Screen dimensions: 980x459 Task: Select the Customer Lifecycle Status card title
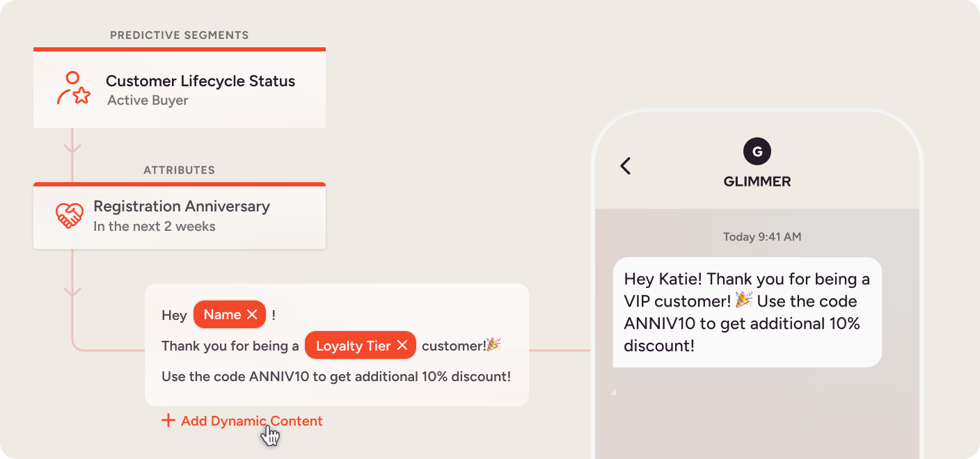tap(200, 81)
